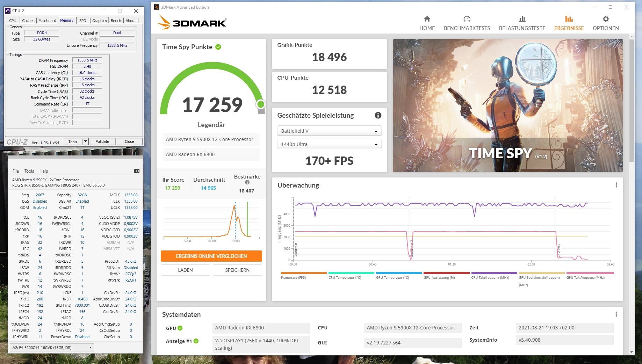Click info icon under Bestmarke
The image size is (642, 364).
(x=247, y=182)
